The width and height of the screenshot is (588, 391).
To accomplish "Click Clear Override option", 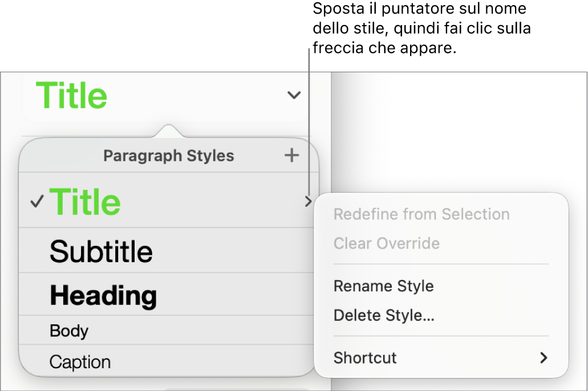I will pyautogui.click(x=386, y=243).
